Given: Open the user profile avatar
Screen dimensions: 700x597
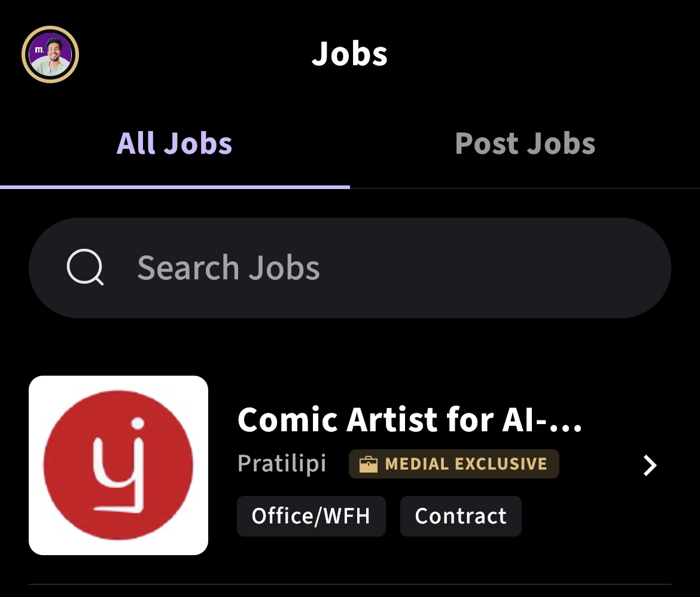Looking at the screenshot, I should pyautogui.click(x=51, y=54).
